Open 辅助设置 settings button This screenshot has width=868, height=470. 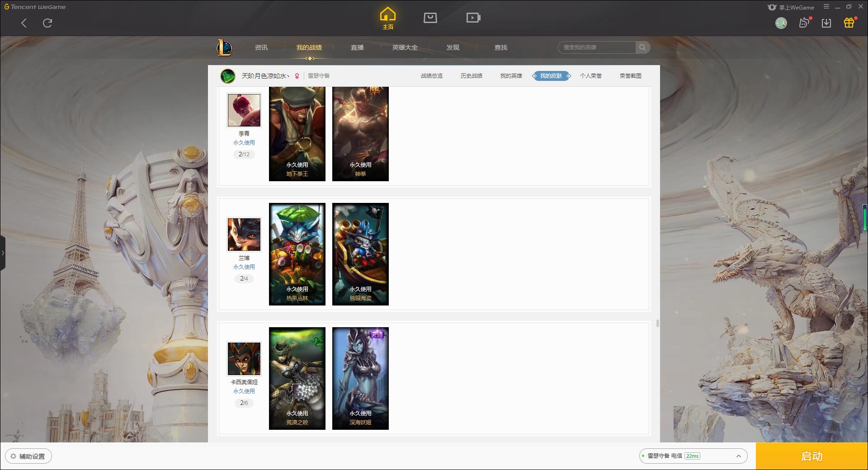28,456
